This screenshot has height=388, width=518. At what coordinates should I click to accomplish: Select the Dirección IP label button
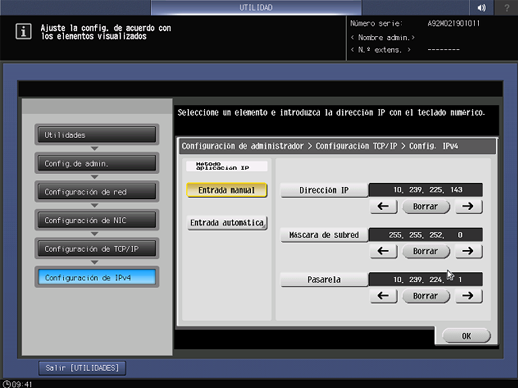coord(324,190)
